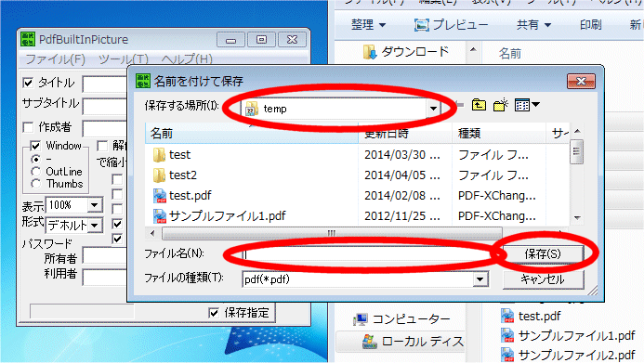Click 名前 column header in Explorer window
This screenshot has height=363, width=644.
(x=509, y=53)
